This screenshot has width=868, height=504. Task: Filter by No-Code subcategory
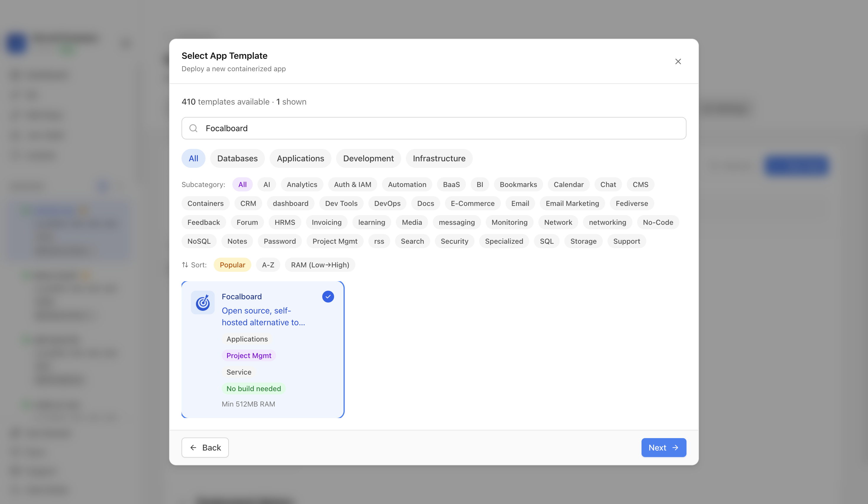tap(658, 222)
